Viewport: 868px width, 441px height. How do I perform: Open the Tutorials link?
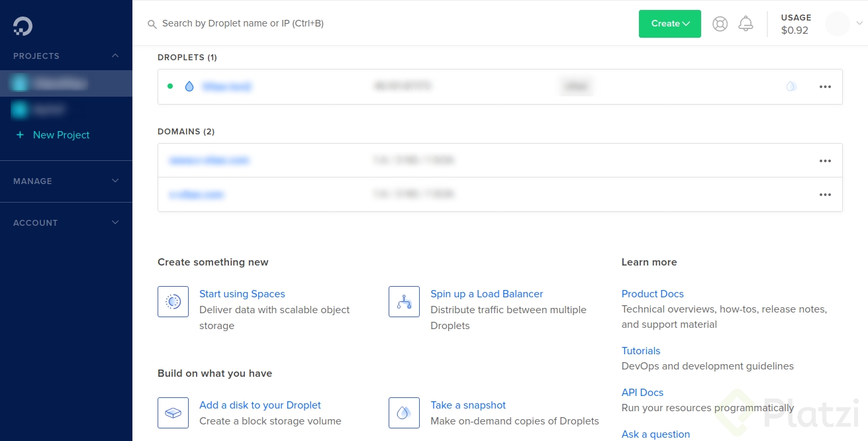coord(640,350)
